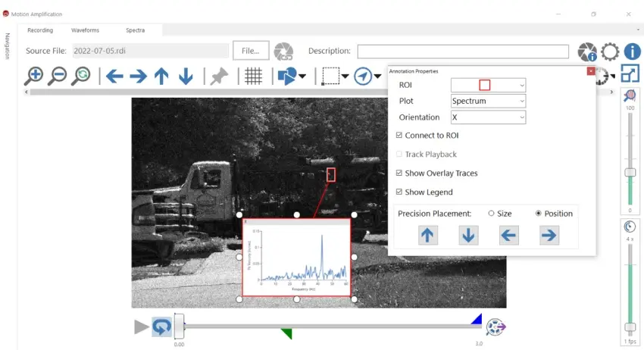This screenshot has width=644, height=350.
Task: Select the dashed rectangle ROI tool
Action: click(330, 77)
